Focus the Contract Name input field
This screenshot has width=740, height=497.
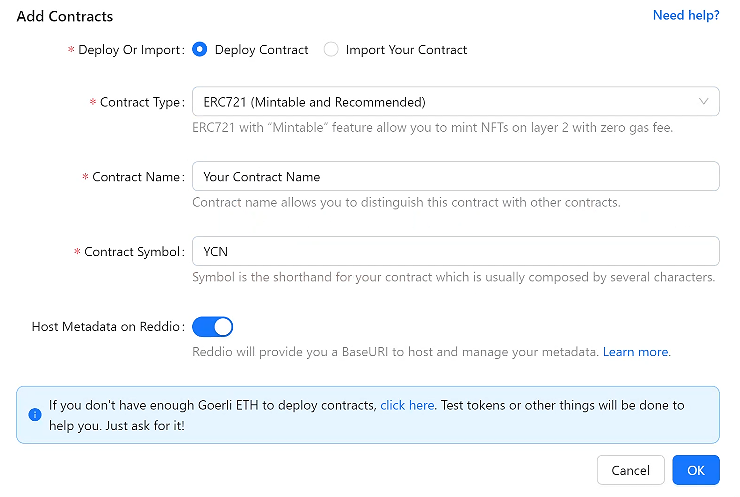[x=455, y=176]
